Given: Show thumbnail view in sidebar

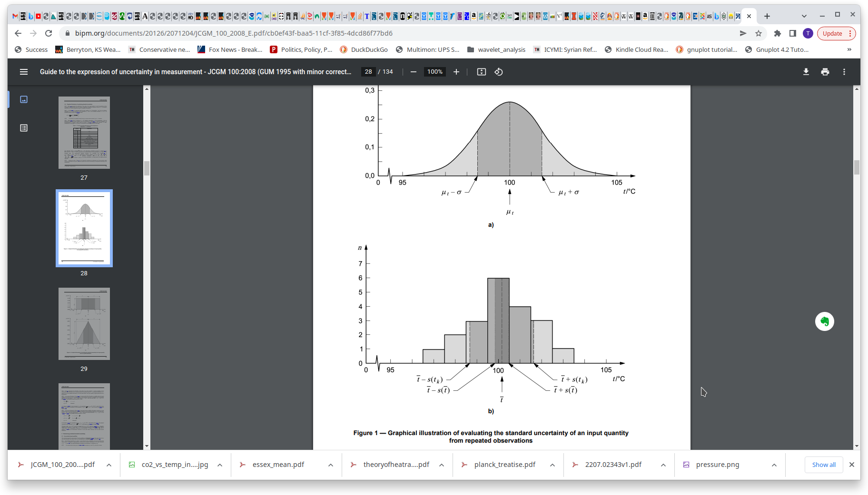Looking at the screenshot, I should (x=24, y=99).
